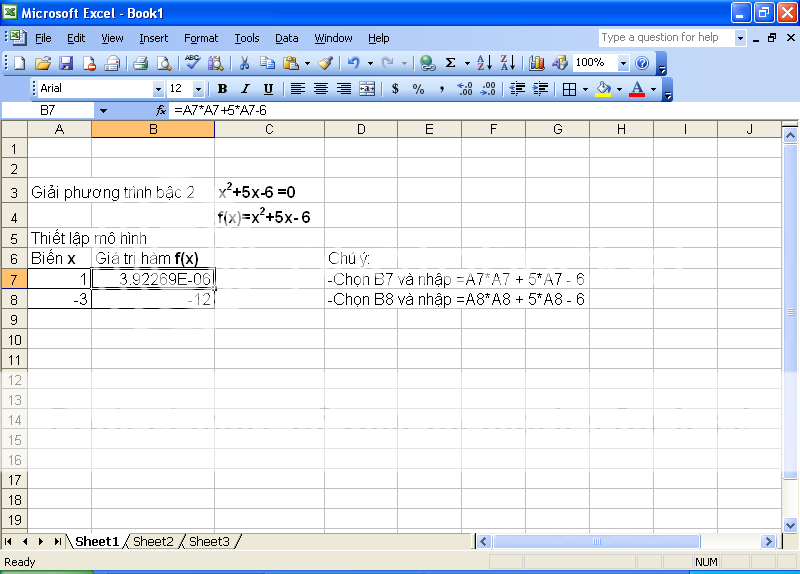Click the AutoSum sigma icon

[450, 63]
